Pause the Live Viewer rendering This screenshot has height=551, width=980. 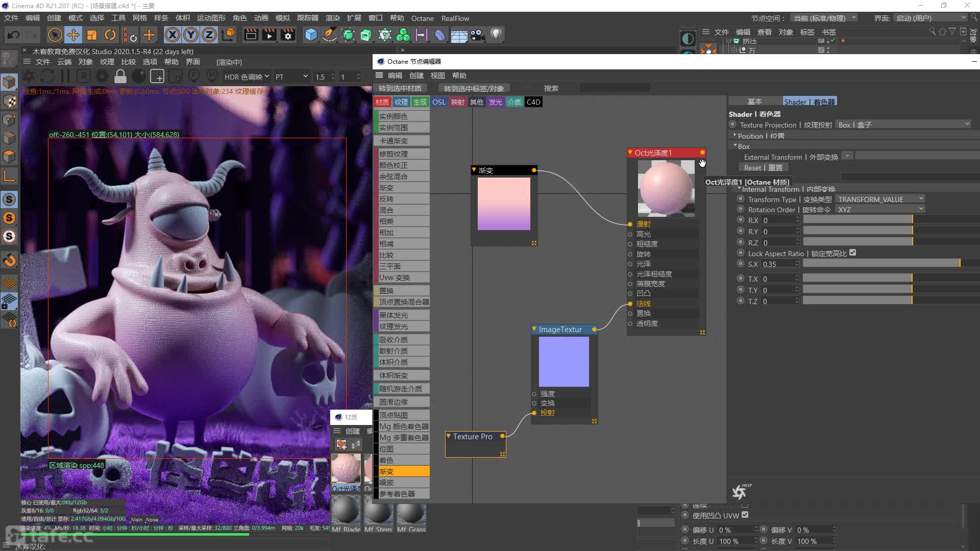tap(65, 77)
